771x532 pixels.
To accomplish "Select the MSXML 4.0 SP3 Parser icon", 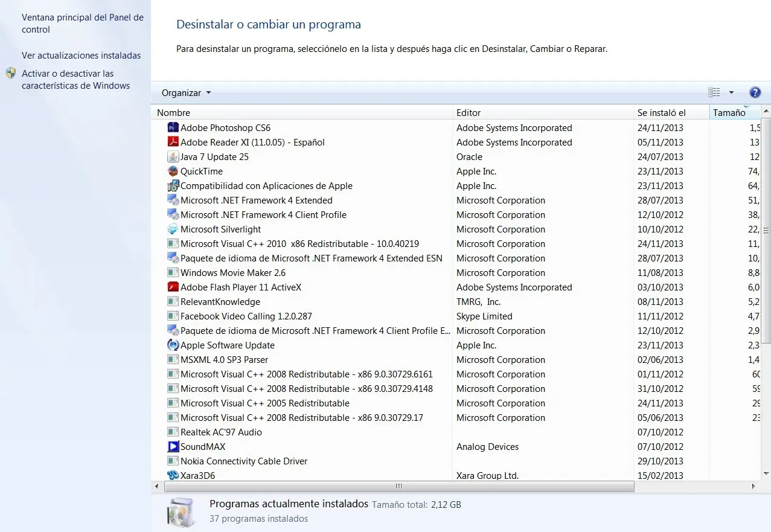I will (173, 360).
